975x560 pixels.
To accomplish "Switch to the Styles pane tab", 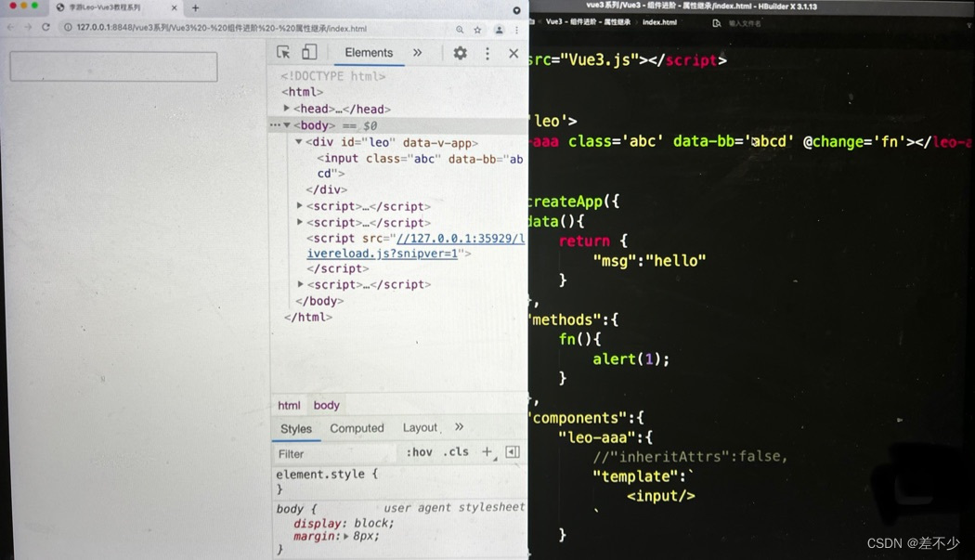I will click(x=296, y=429).
